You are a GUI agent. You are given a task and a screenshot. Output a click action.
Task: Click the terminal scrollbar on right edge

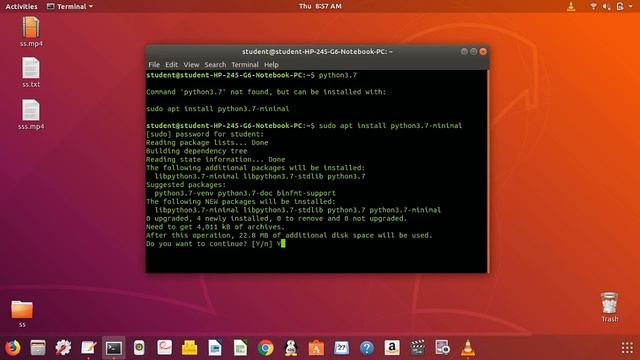coord(487,171)
